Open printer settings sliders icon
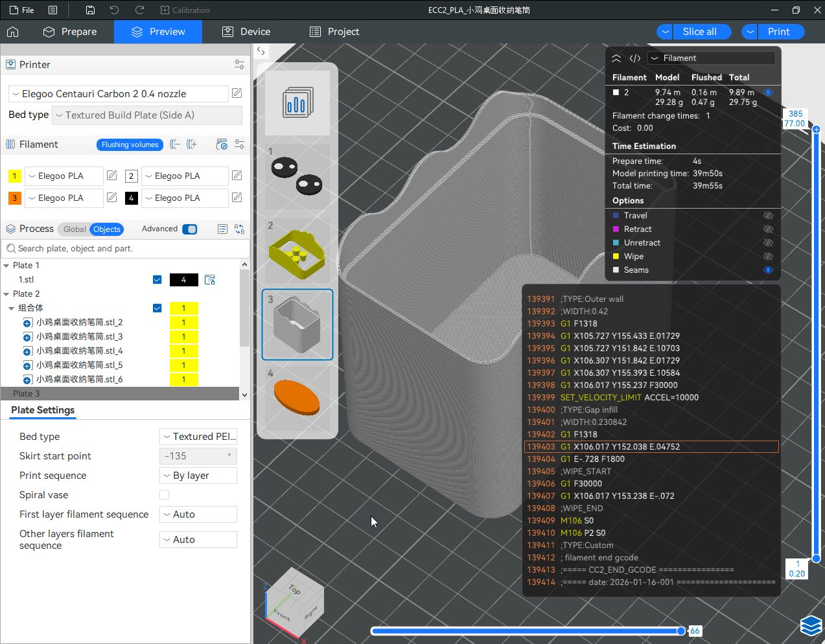Image resolution: width=825 pixels, height=644 pixels. pyautogui.click(x=239, y=65)
